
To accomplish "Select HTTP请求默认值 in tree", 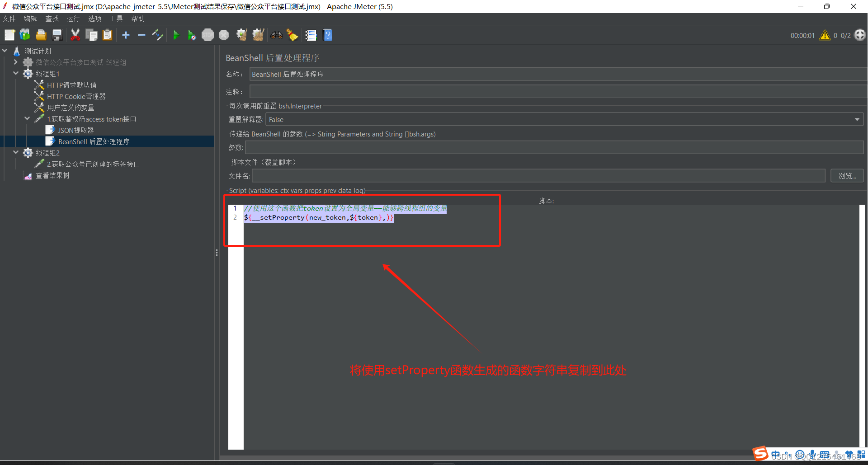I will [x=71, y=85].
